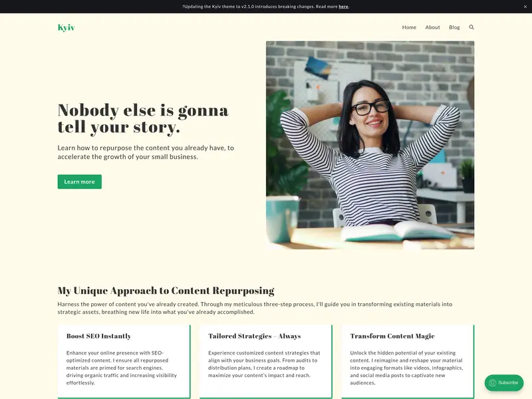
Task: Click the green Learn more button
Action: [79, 182]
